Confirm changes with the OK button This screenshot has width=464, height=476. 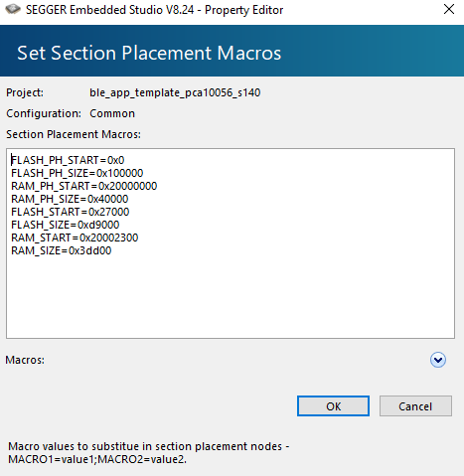tap(333, 406)
